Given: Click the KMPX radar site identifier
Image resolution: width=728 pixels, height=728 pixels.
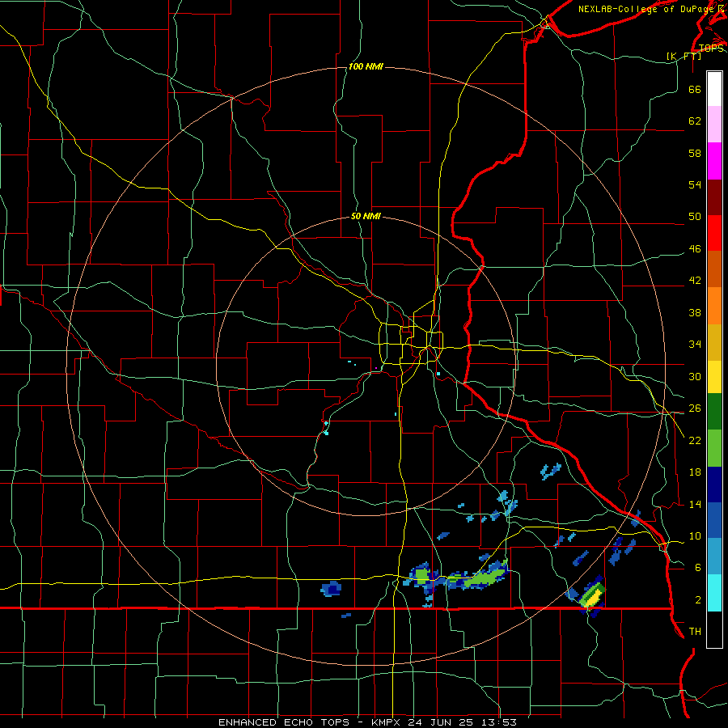Looking at the screenshot, I should point(385,722).
